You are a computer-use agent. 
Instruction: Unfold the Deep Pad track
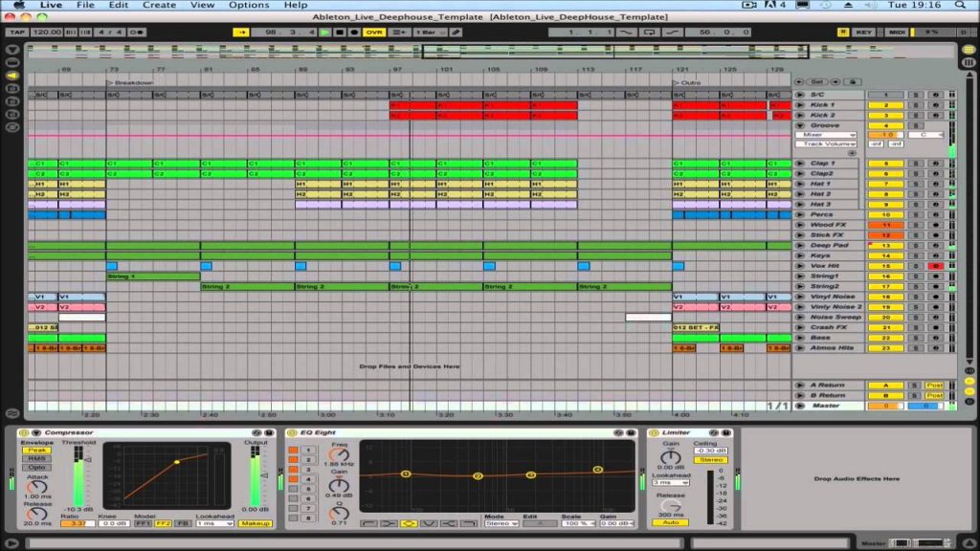799,246
